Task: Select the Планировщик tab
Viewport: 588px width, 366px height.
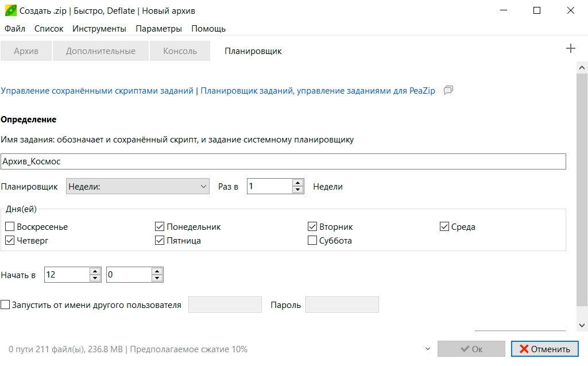Action: pyautogui.click(x=253, y=51)
